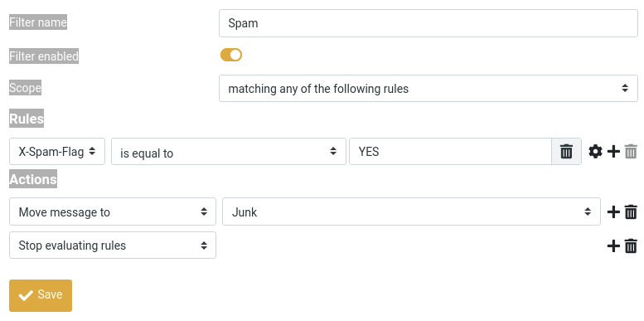Viewport: 644px width, 321px height.
Task: Toggle the Filter enabled switch
Action: (x=231, y=55)
